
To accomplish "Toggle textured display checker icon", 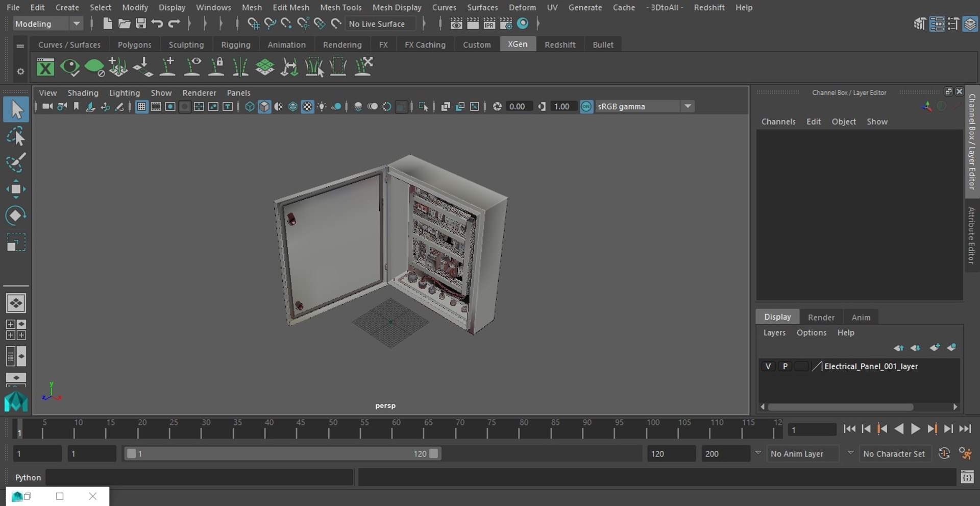I will [307, 106].
